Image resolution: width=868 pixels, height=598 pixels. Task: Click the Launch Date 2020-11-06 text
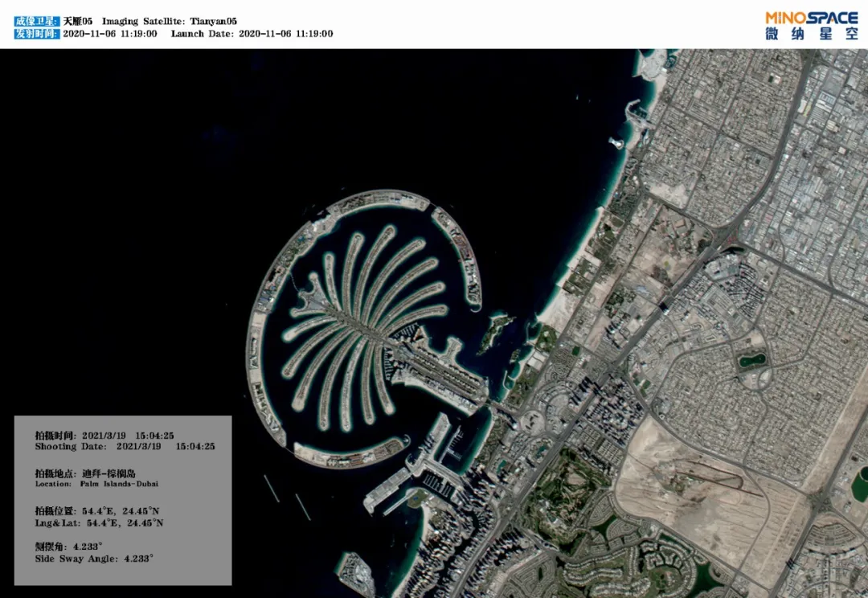pos(252,33)
